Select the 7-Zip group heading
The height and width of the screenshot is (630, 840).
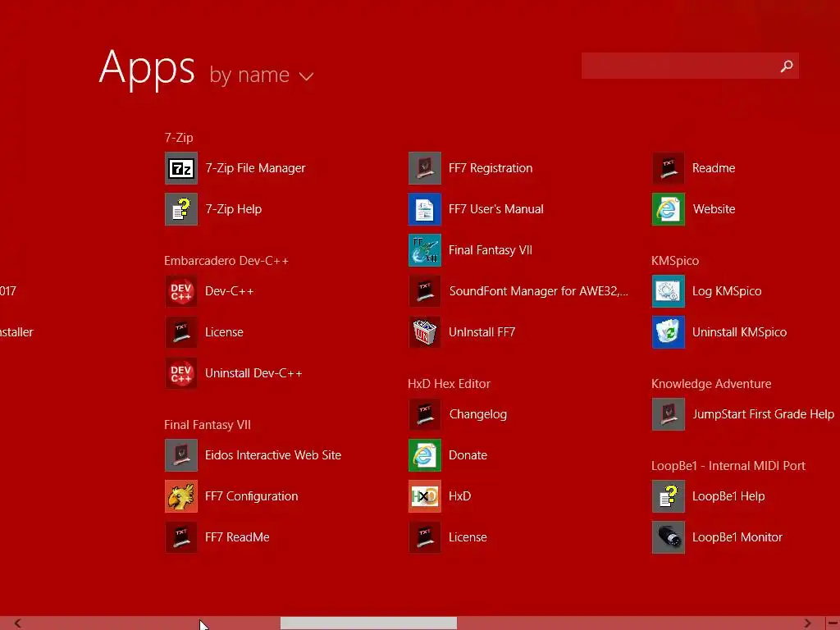click(179, 138)
